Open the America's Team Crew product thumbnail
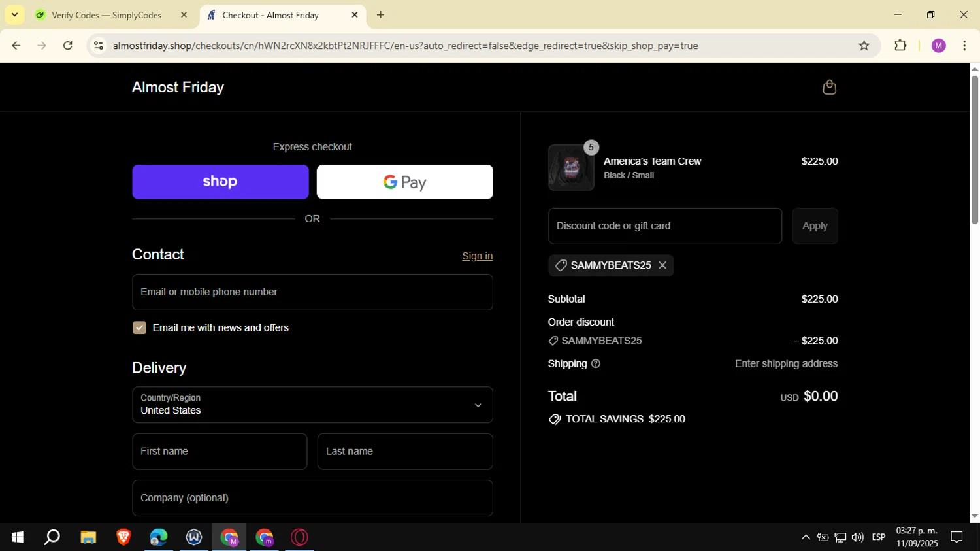980x551 pixels. click(x=571, y=168)
